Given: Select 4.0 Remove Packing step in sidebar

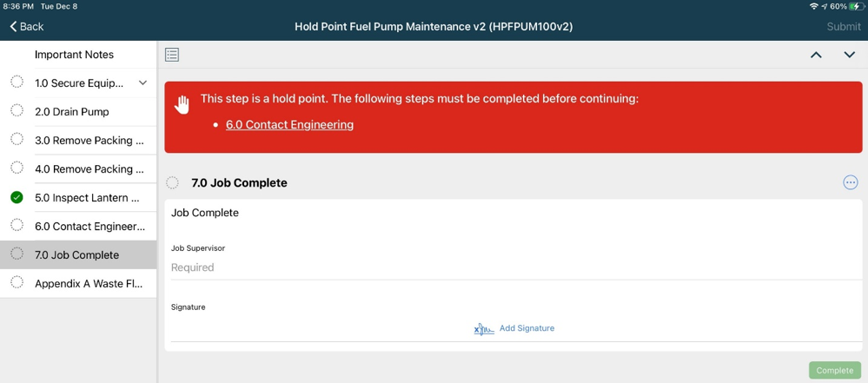Looking at the screenshot, I should [78, 168].
